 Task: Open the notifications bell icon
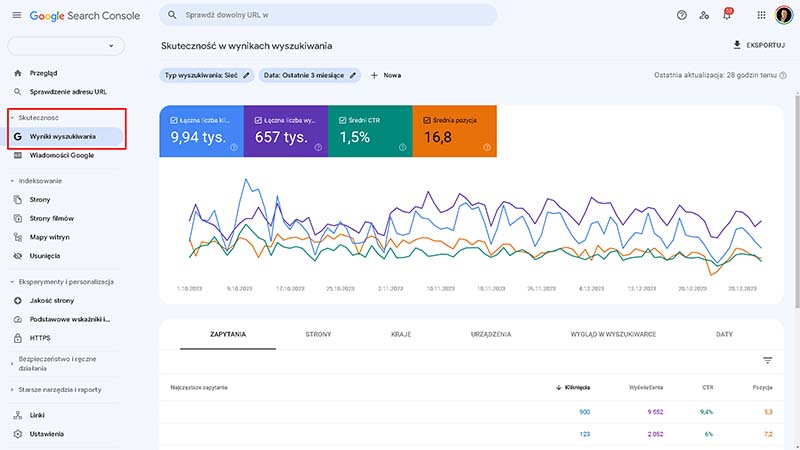(x=727, y=15)
